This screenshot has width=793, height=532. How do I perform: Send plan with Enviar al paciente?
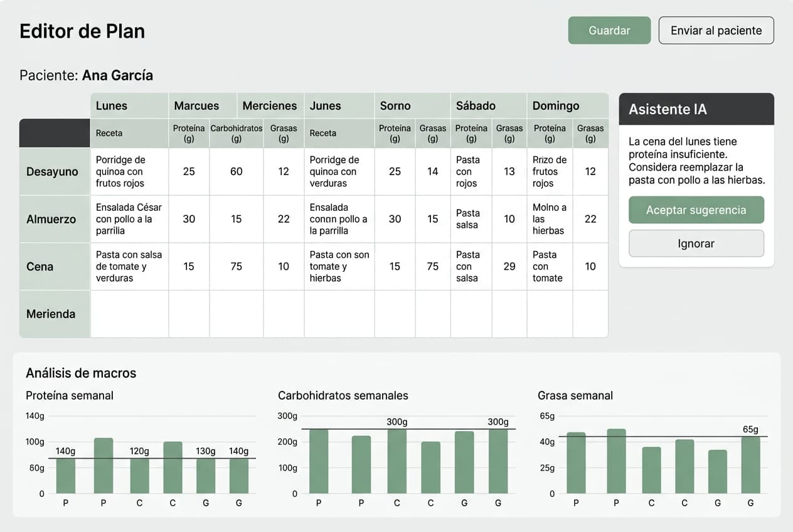[716, 30]
